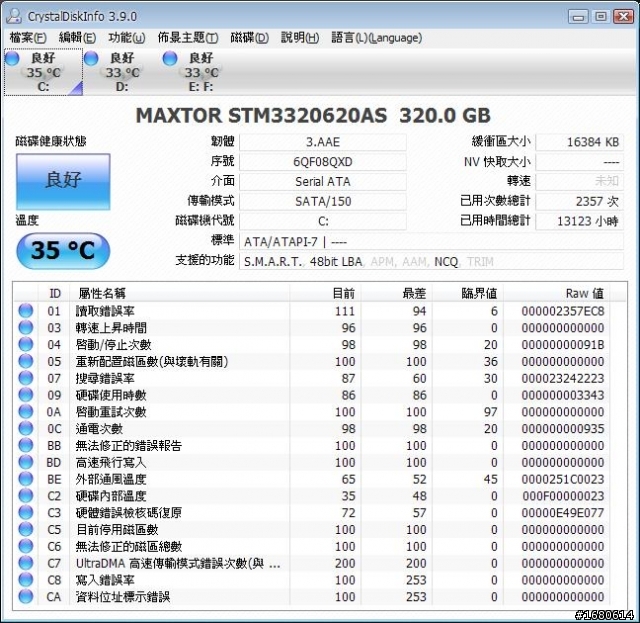Open the 說明(H) menu
Image resolution: width=640 pixels, height=623 pixels.
(x=300, y=38)
